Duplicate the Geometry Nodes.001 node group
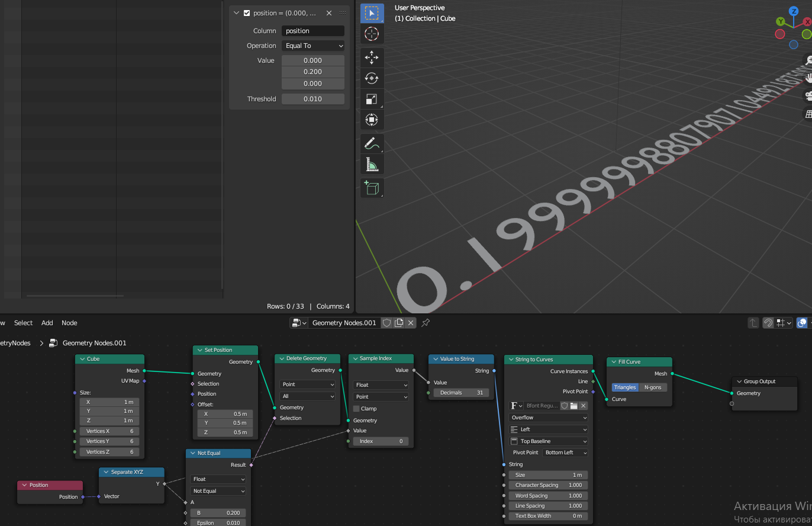The height and width of the screenshot is (526, 812). coord(399,323)
